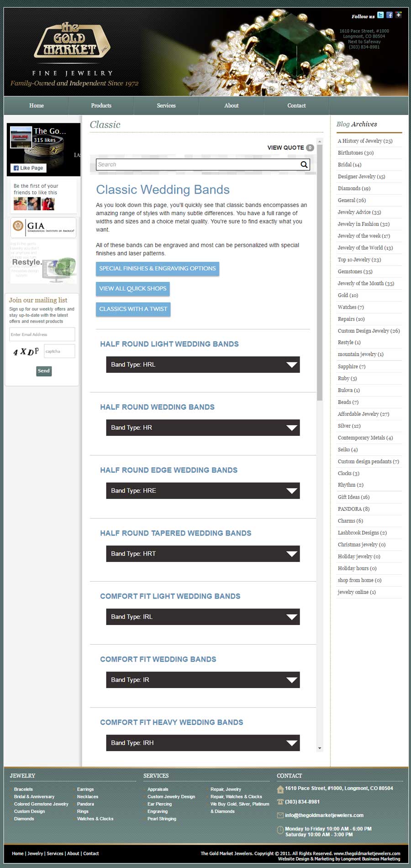411x868 pixels.
Task: Click Classics With A Twist button
Action: (133, 309)
